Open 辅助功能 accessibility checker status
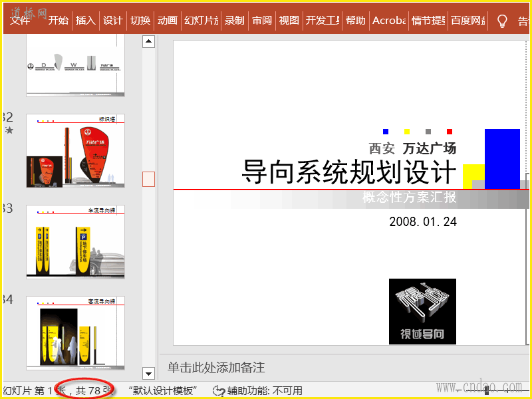This screenshot has width=532, height=399. 265,391
